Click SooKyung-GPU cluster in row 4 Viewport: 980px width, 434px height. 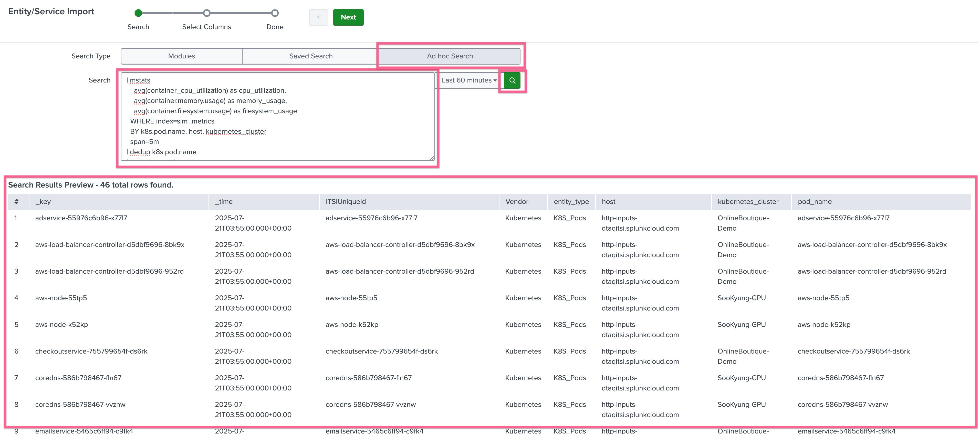(x=742, y=298)
